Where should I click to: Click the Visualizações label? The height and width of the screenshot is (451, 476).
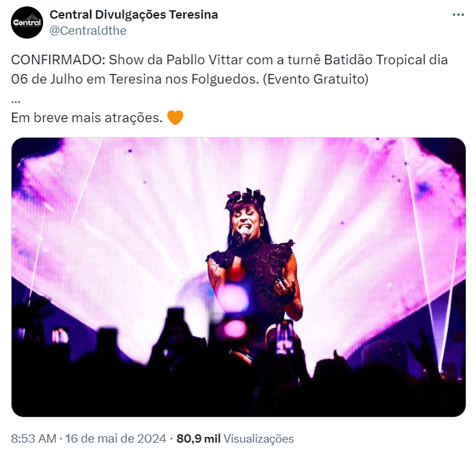tap(259, 439)
